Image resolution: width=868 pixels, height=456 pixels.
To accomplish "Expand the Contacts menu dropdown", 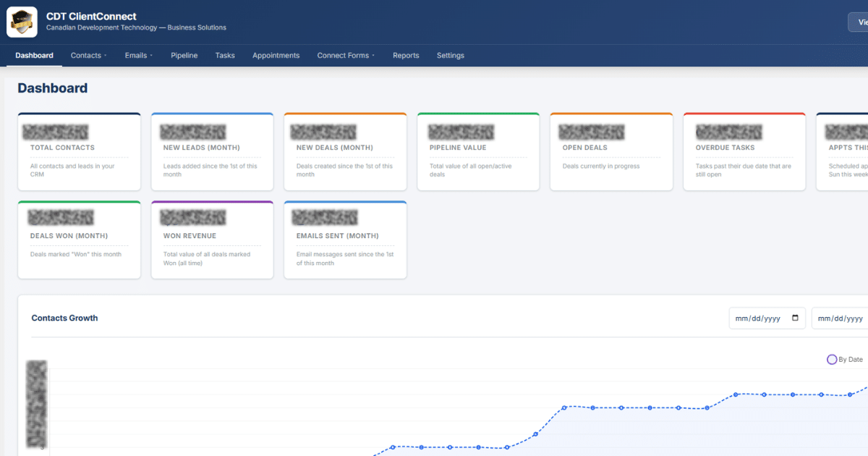I will pyautogui.click(x=88, y=56).
